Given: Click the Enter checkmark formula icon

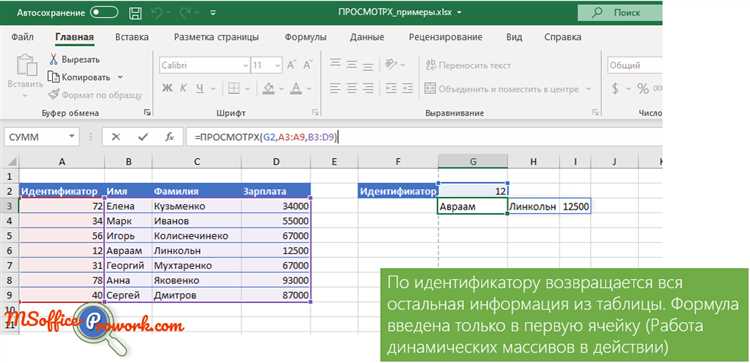Looking at the screenshot, I should tap(143, 137).
